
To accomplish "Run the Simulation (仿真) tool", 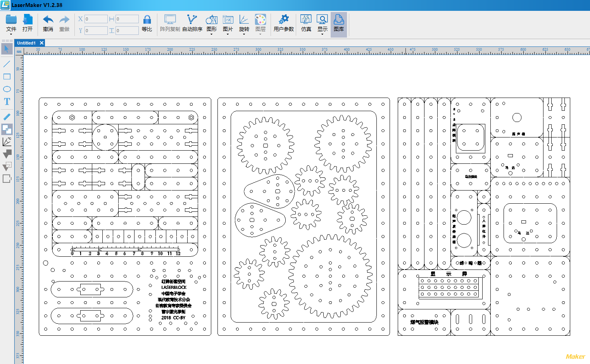I will pyautogui.click(x=306, y=23).
